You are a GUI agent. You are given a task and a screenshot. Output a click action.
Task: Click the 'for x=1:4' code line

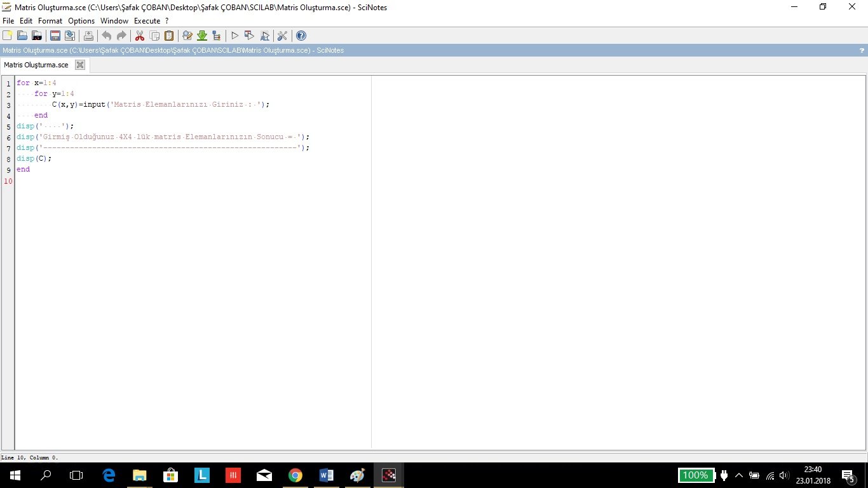[36, 83]
